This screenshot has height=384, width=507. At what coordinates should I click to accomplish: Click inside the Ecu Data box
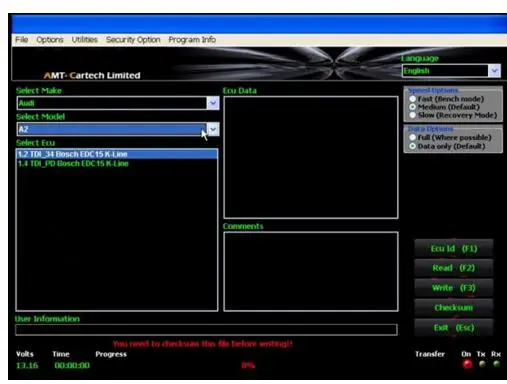(x=311, y=157)
